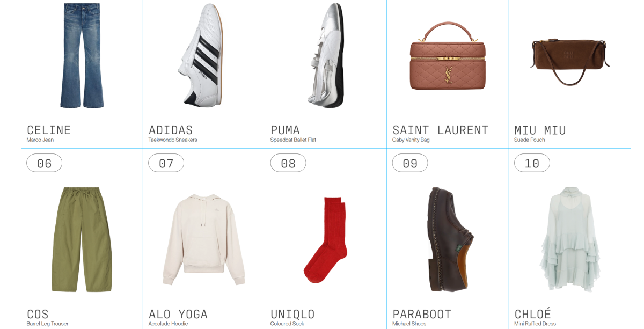
Task: Click the Mini Ruffled Dress caption
Action: [x=535, y=324]
